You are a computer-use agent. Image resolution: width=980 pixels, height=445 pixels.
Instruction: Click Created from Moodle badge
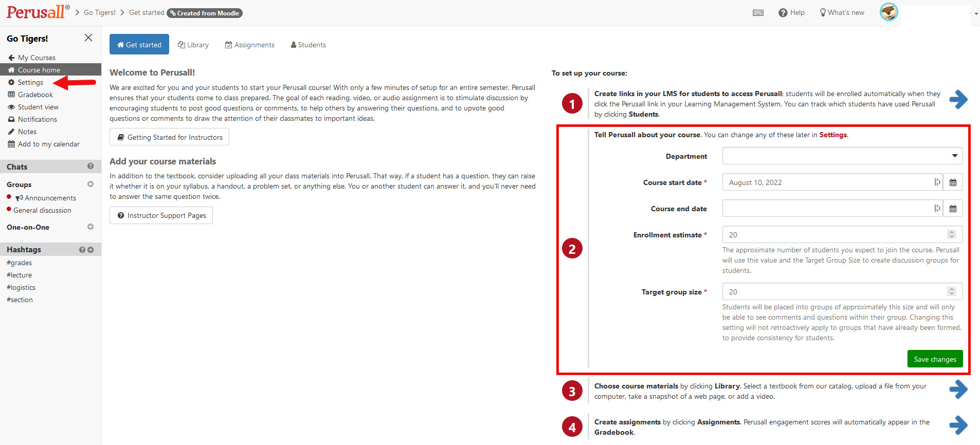tap(205, 13)
